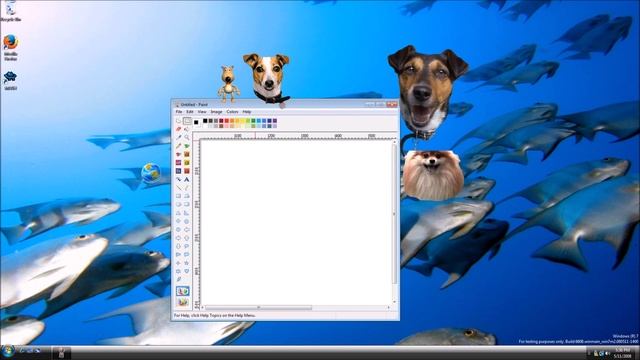
Task: Pick the yellow color swatch in palette
Action: (242, 121)
